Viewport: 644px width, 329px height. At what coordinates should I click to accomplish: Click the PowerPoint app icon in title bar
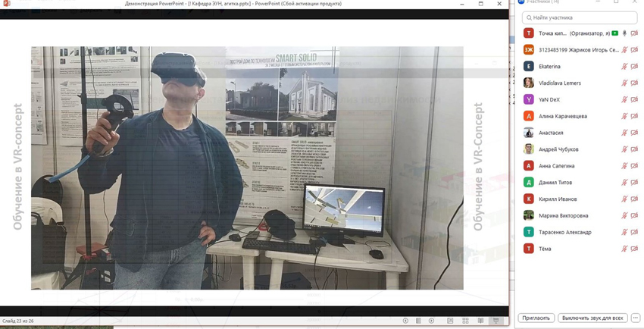6,3
